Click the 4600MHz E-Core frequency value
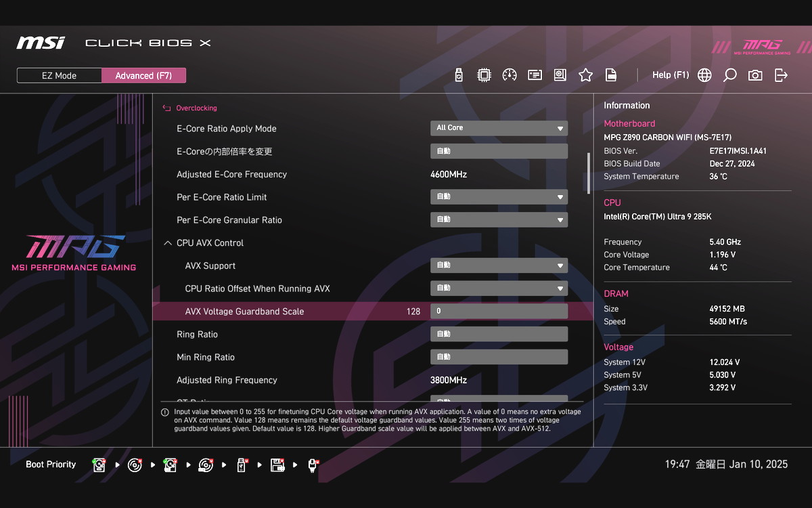Image resolution: width=812 pixels, height=508 pixels. (449, 174)
